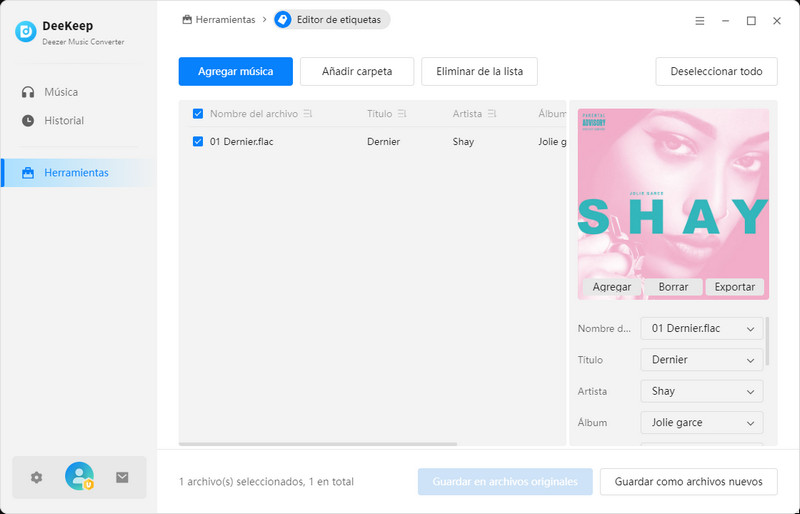Click Nombre del archivo header text
Screen dimensions: 800x514
pos(254,113)
